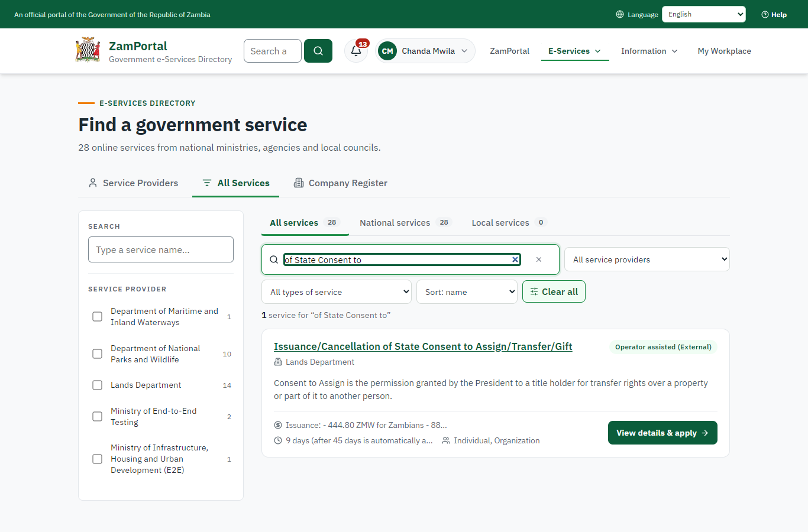
Task: Open the All types of service dropdown
Action: point(337,292)
